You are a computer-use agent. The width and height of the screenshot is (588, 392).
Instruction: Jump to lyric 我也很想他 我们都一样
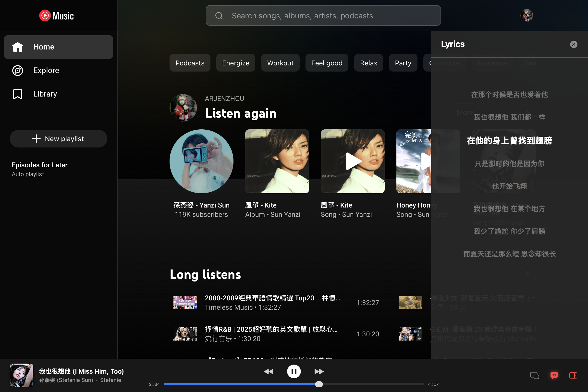(x=510, y=117)
